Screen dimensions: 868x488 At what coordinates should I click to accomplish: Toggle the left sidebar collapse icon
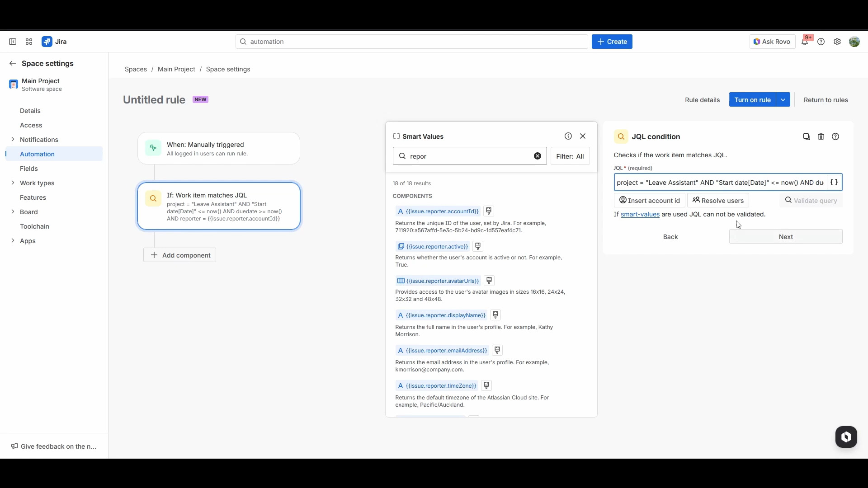(x=13, y=42)
